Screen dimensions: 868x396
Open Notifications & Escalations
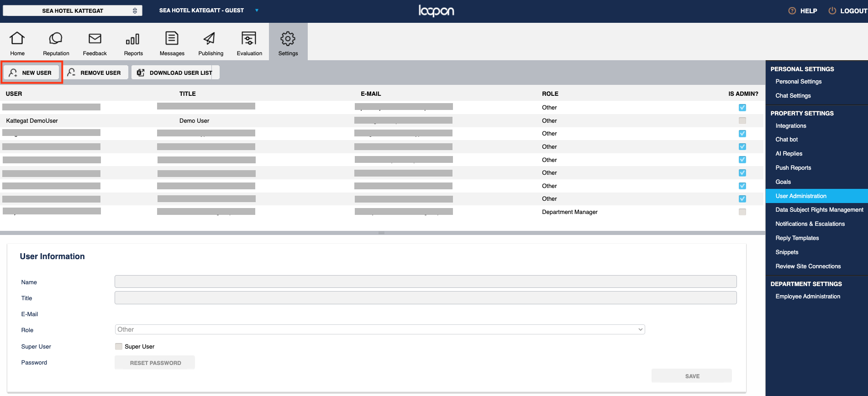pos(810,224)
